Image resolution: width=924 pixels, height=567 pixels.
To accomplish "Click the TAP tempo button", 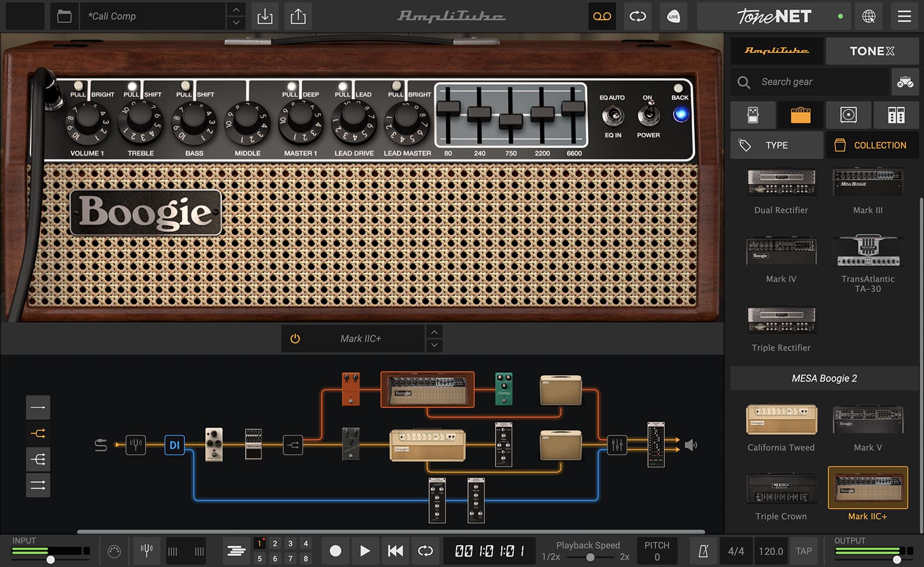I will [804, 551].
